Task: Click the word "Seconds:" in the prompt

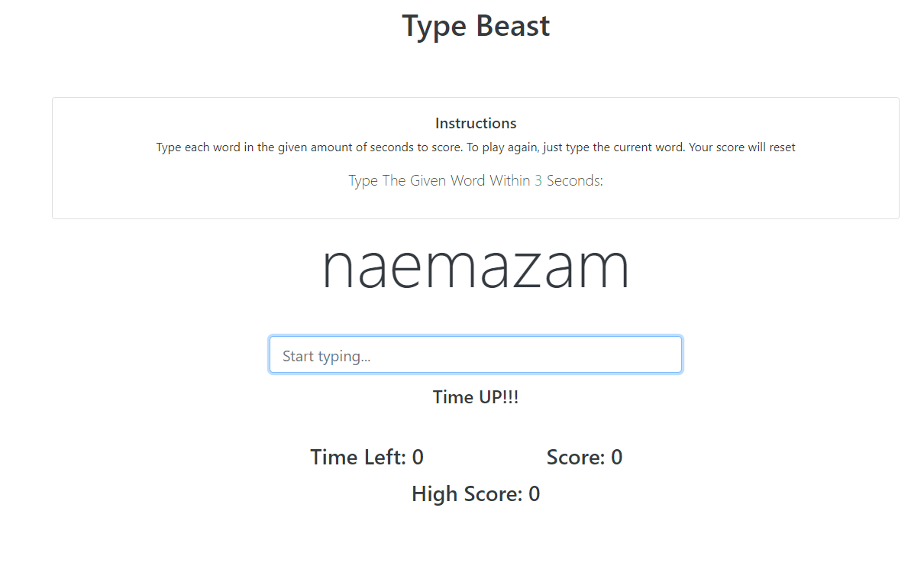Action: tap(574, 181)
